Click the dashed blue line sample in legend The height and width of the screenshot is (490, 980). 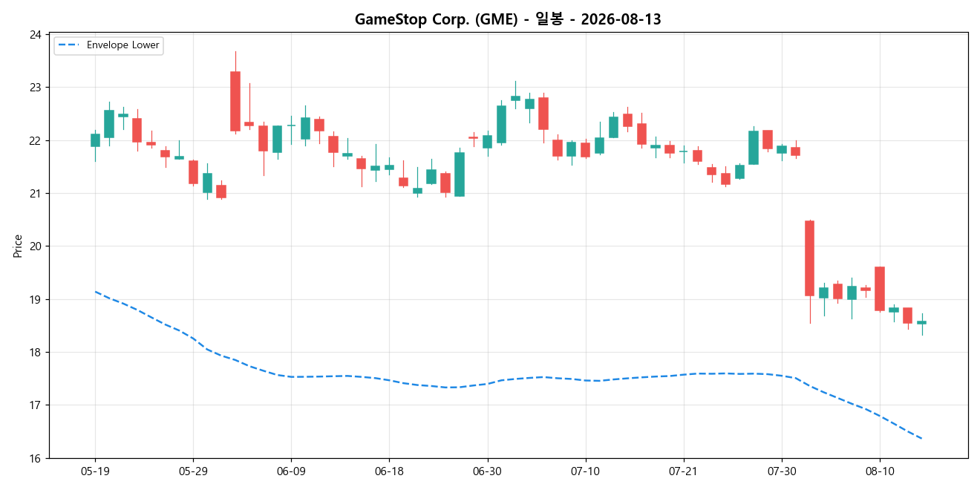tap(70, 45)
